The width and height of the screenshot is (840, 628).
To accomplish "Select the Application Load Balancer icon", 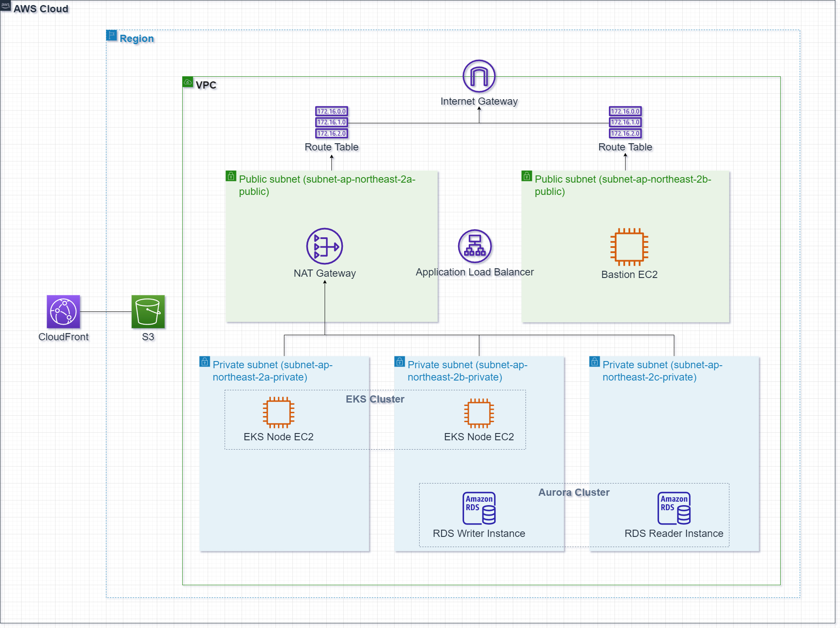I will tap(475, 246).
